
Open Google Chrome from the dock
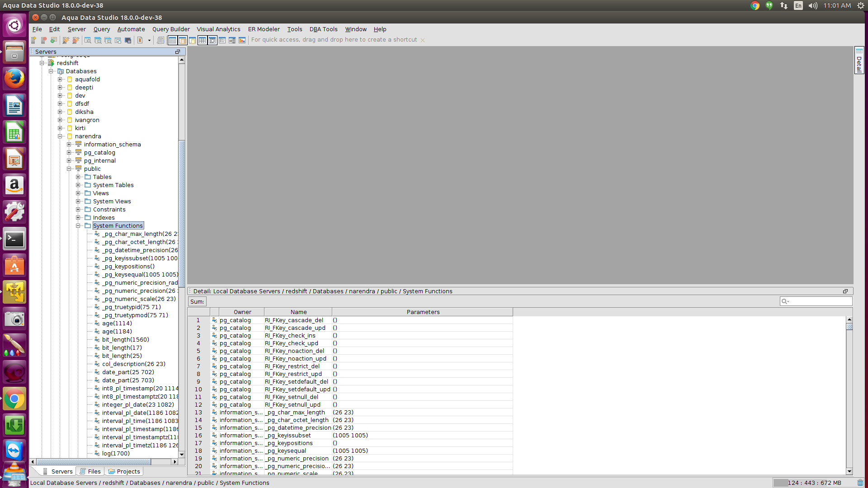[x=14, y=399]
